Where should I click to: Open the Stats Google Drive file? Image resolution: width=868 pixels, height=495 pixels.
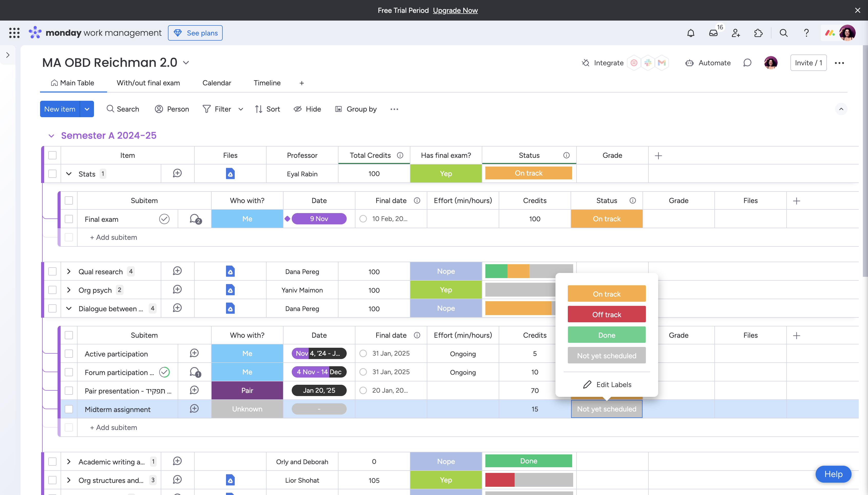click(230, 173)
